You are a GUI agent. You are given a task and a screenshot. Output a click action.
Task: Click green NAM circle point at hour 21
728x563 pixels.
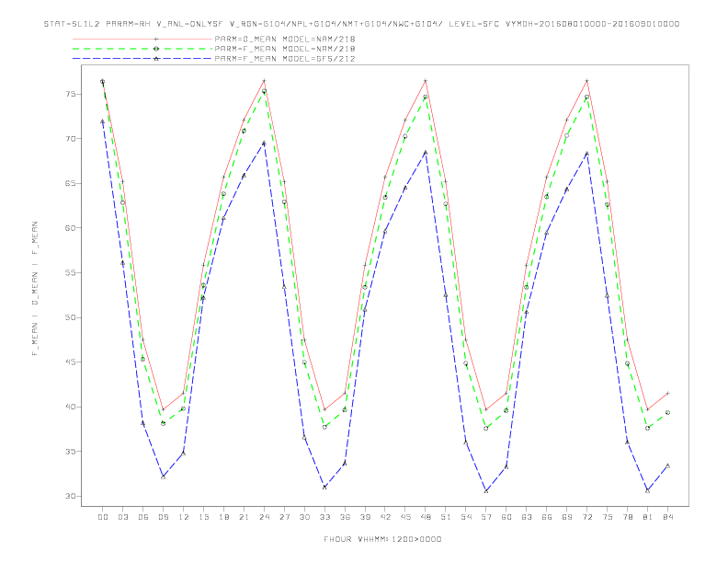244,131
